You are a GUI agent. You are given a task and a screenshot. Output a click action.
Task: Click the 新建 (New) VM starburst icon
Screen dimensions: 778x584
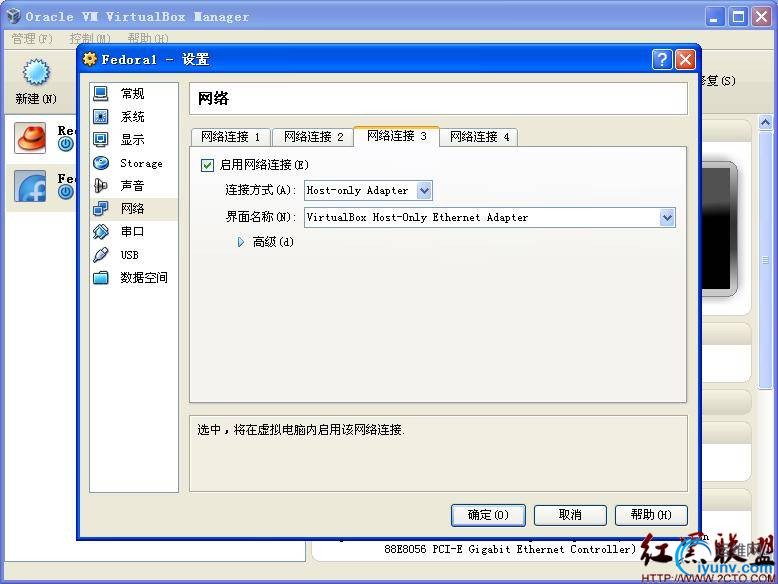point(36,72)
